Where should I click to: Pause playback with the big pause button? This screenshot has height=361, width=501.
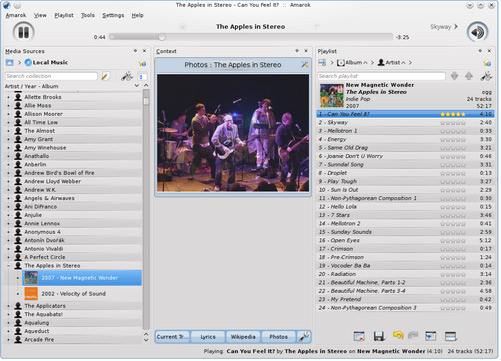pos(23,32)
